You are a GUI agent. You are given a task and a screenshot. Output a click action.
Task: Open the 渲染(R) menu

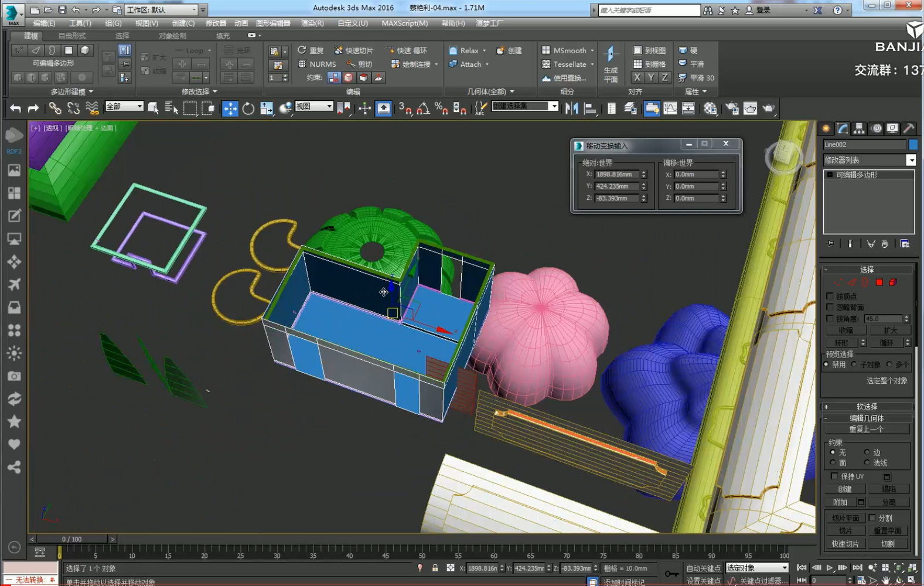312,23
